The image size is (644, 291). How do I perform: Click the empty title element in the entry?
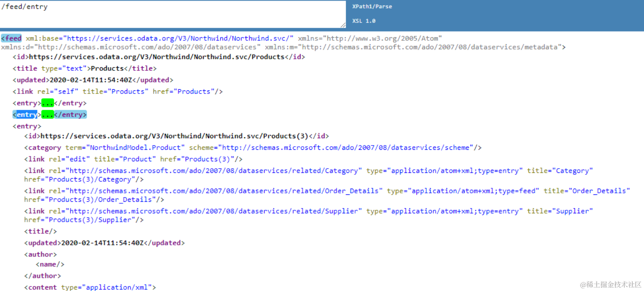pyautogui.click(x=41, y=231)
